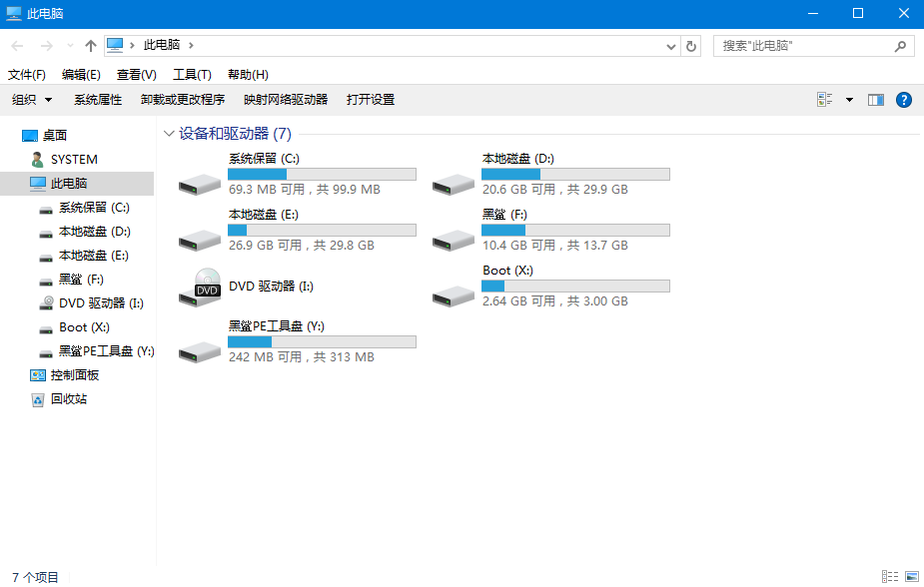
Task: Click the up-arrow navigate-to-parent icon
Action: click(x=90, y=45)
